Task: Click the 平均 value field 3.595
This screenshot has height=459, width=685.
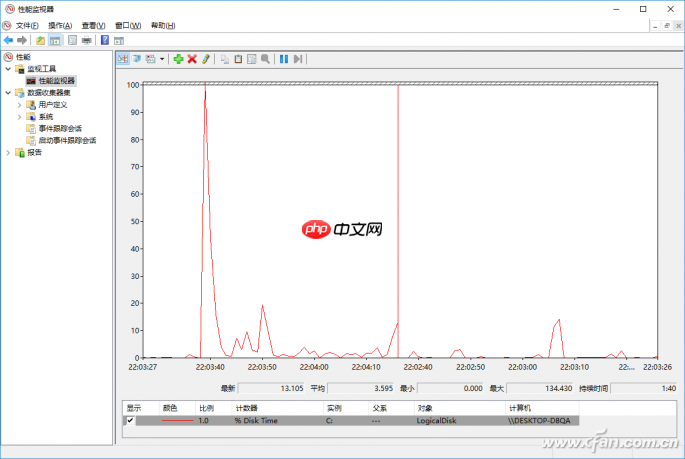Action: click(361, 388)
